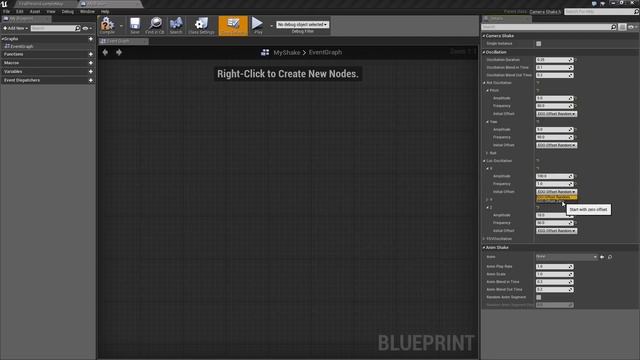The image size is (640, 360).
Task: Click Loc Oscillation Z Frequency value field
Action: pos(554,223)
